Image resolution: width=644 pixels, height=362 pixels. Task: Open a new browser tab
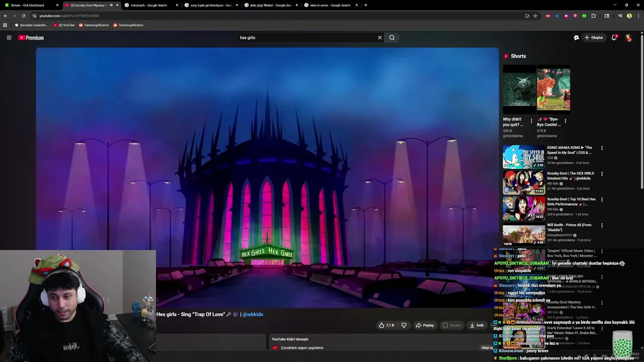(366, 5)
